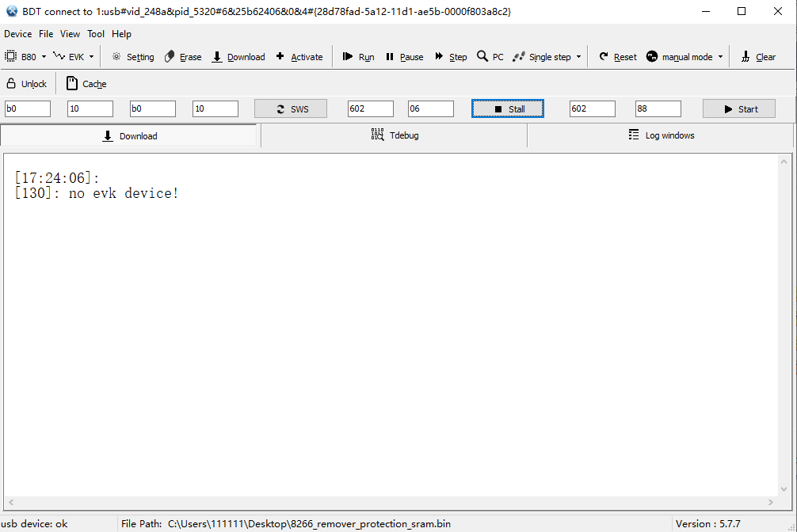This screenshot has height=532, width=797.
Task: Click the Step tool
Action: click(451, 57)
